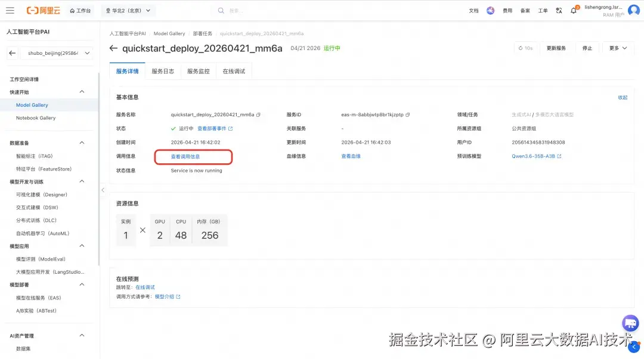Click Model Gallery breadcrumb
The width and height of the screenshot is (644, 359).
click(169, 33)
